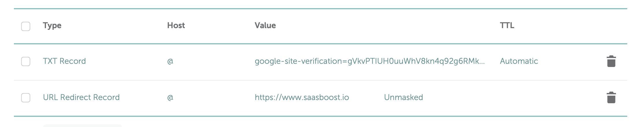Open the URL Redirect Record type dropdown
This screenshot has width=644, height=127.
pos(81,97)
